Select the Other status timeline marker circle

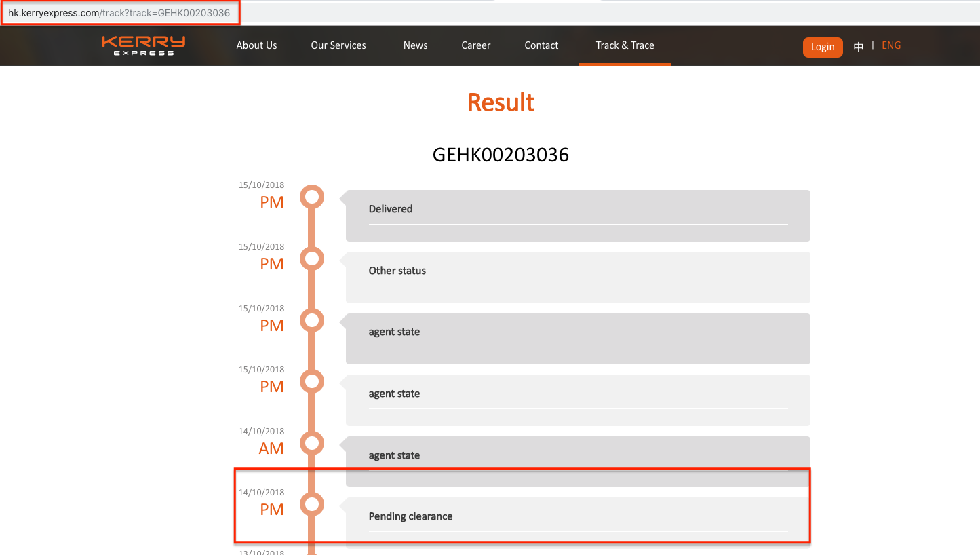(x=312, y=259)
